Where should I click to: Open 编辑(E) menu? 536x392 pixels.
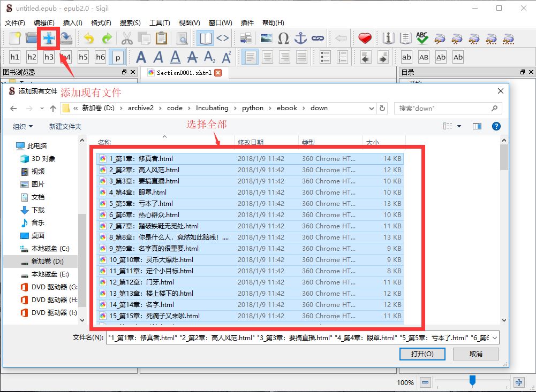point(44,23)
